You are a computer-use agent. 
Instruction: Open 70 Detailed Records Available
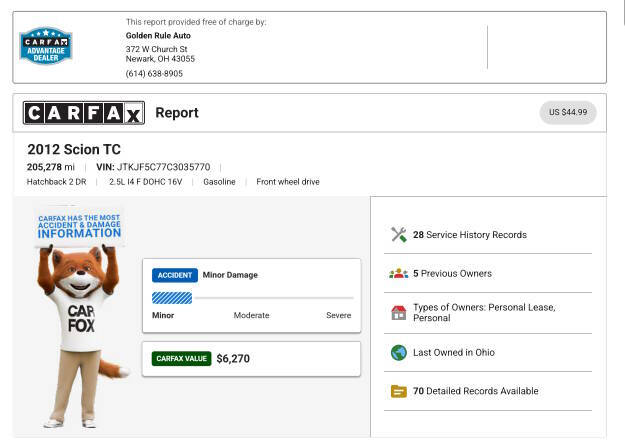[x=476, y=391]
